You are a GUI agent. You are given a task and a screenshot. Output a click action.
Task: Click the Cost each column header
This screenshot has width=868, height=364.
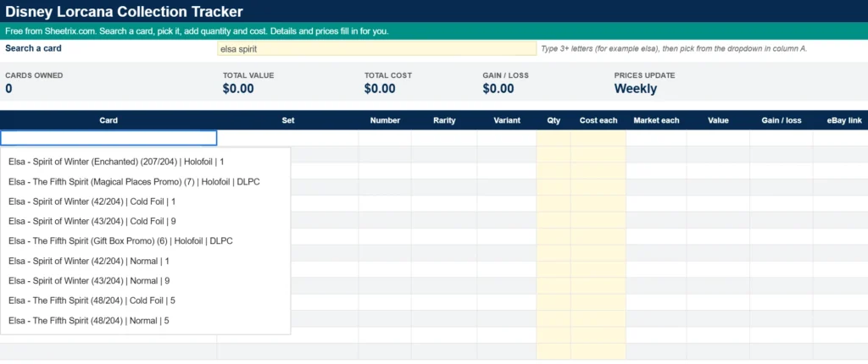(x=598, y=120)
